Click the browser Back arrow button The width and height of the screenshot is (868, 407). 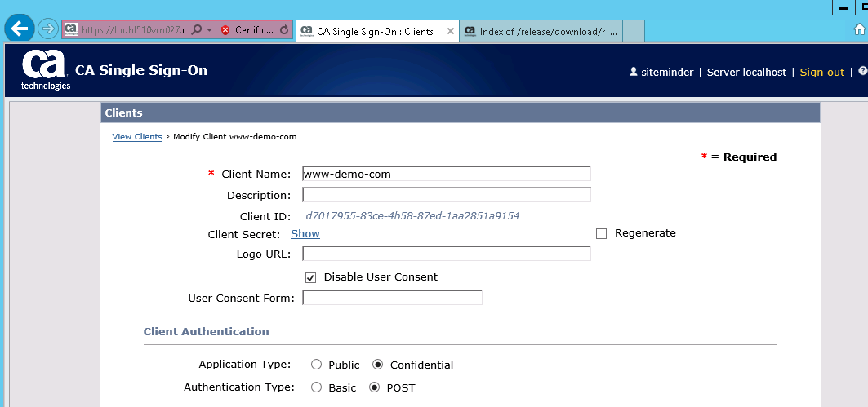(x=20, y=29)
